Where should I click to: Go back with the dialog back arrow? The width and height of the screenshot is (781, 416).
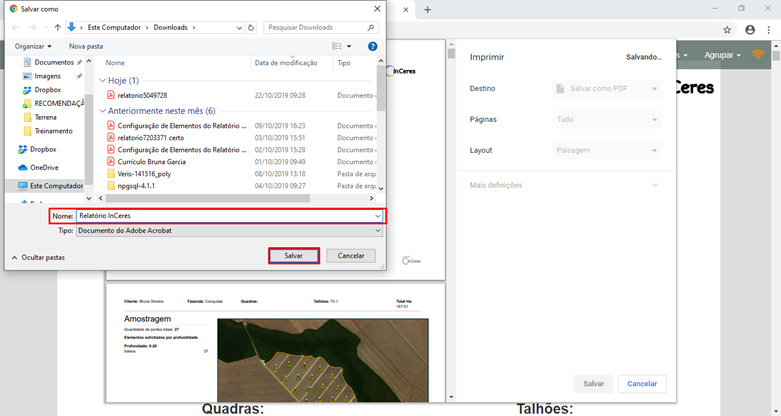click(x=15, y=27)
